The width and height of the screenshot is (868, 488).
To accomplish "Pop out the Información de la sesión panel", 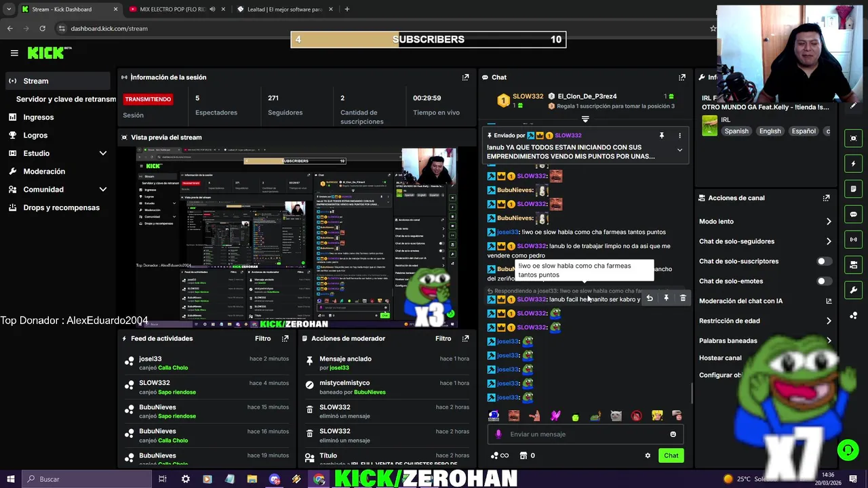I will click(x=465, y=77).
